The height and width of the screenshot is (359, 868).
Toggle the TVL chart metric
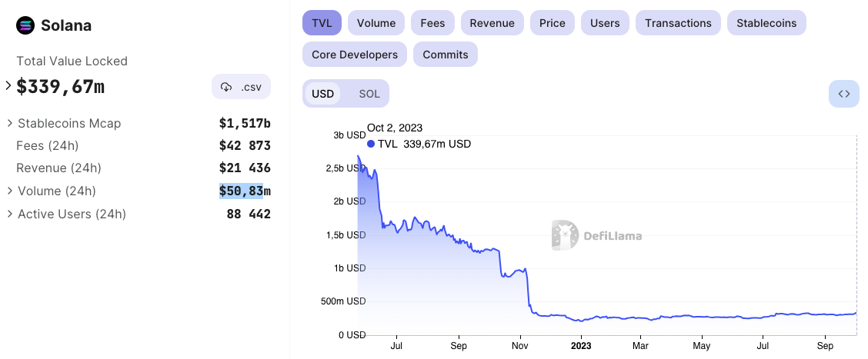[x=322, y=23]
